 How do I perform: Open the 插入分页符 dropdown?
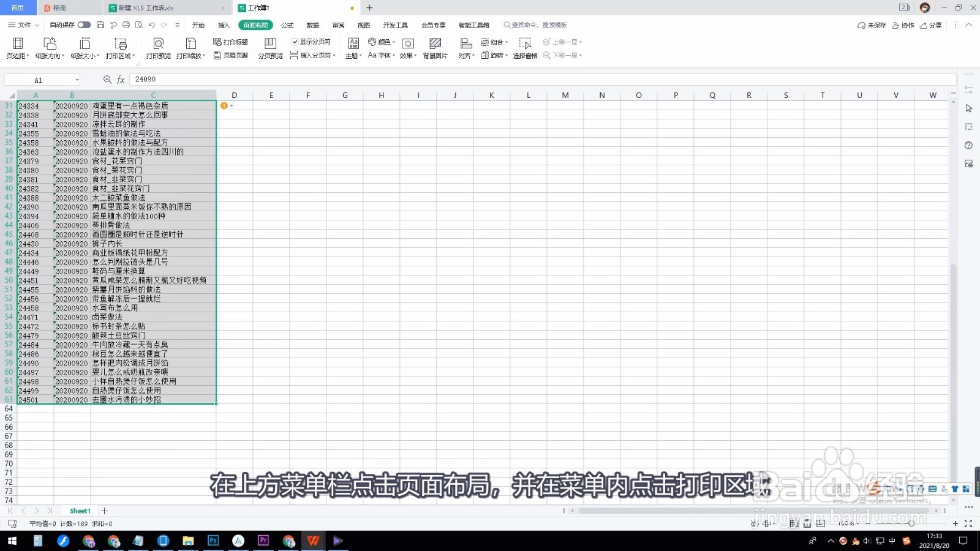click(313, 55)
